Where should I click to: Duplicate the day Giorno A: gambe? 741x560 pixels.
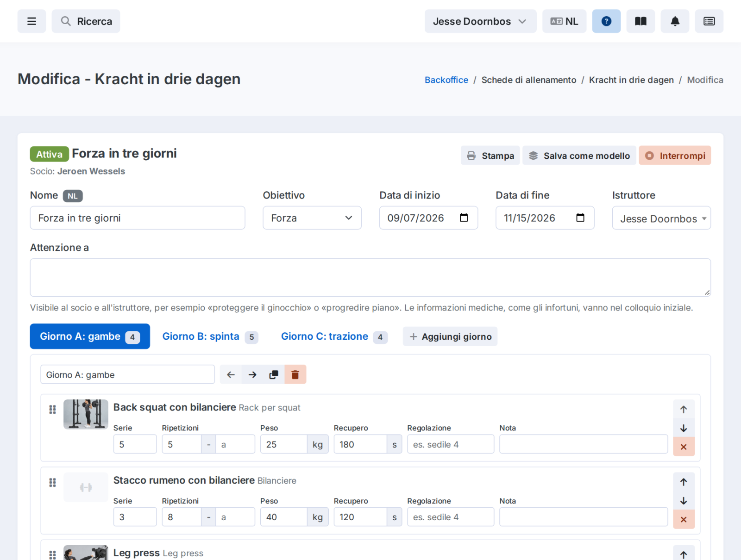coord(274,374)
